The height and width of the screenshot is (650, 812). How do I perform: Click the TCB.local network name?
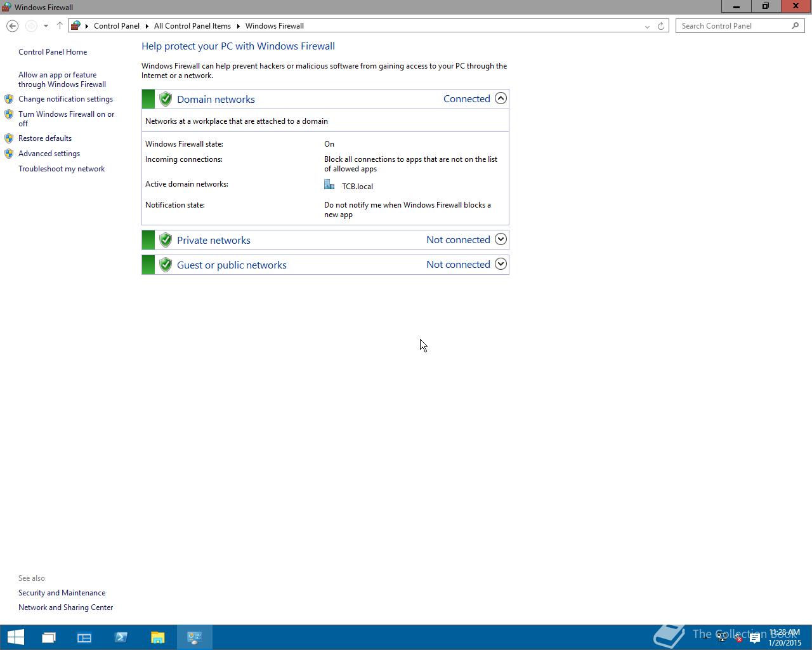(x=357, y=187)
